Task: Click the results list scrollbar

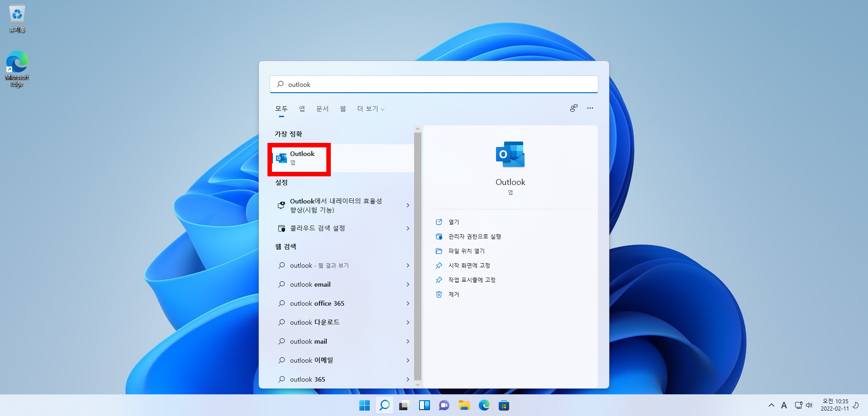Action: point(418,256)
